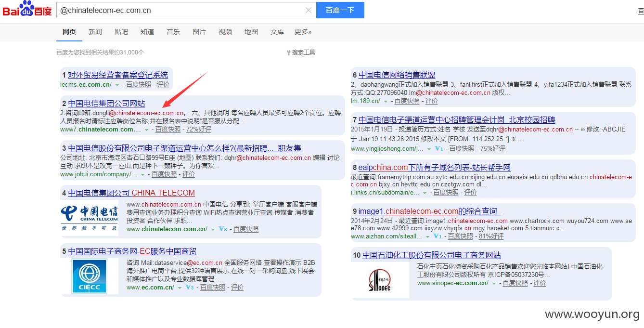The height and width of the screenshot is (328, 644).
Task: Switch to the 地图 tab
Action: (x=251, y=32)
